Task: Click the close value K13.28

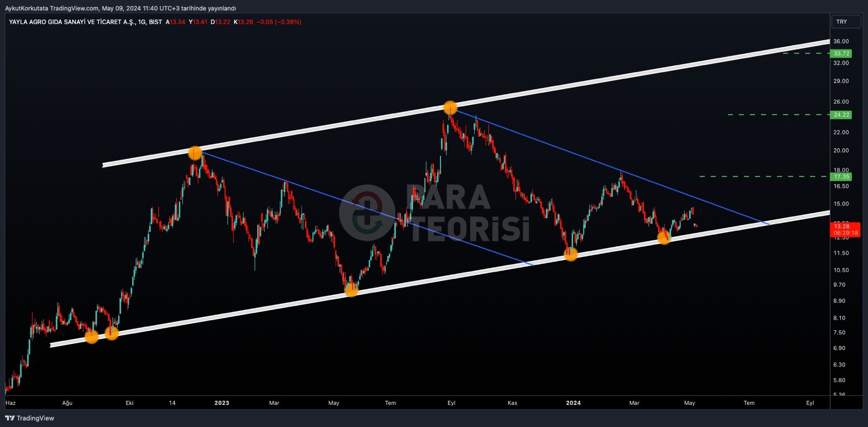Action: click(x=243, y=22)
